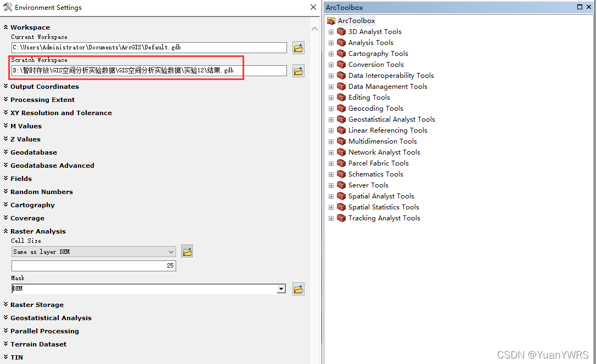Click the settings panel scroll-up arrow
The width and height of the screenshot is (597, 364).
click(314, 29)
